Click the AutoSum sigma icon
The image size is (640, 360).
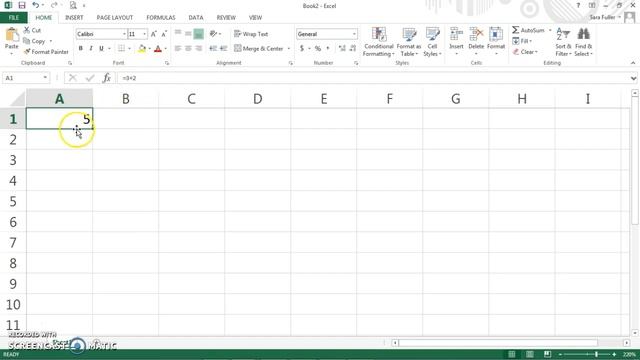[516, 30]
